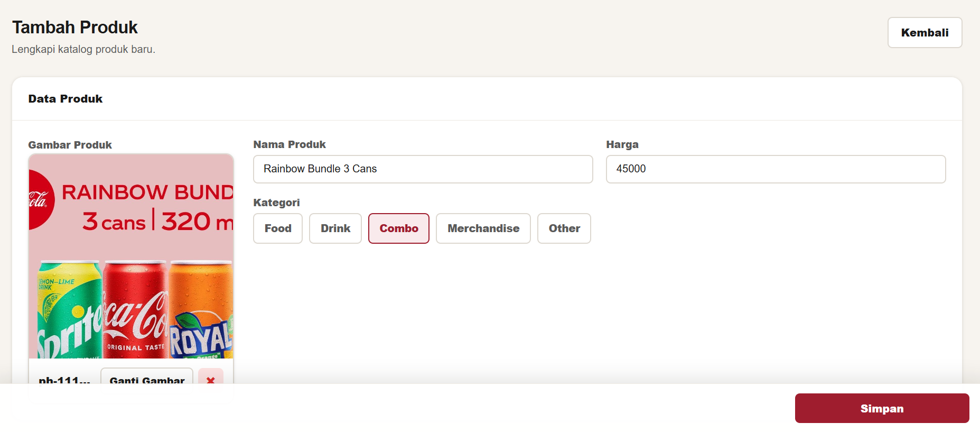Click the Gambar Produk label
980x432 pixels.
click(70, 145)
